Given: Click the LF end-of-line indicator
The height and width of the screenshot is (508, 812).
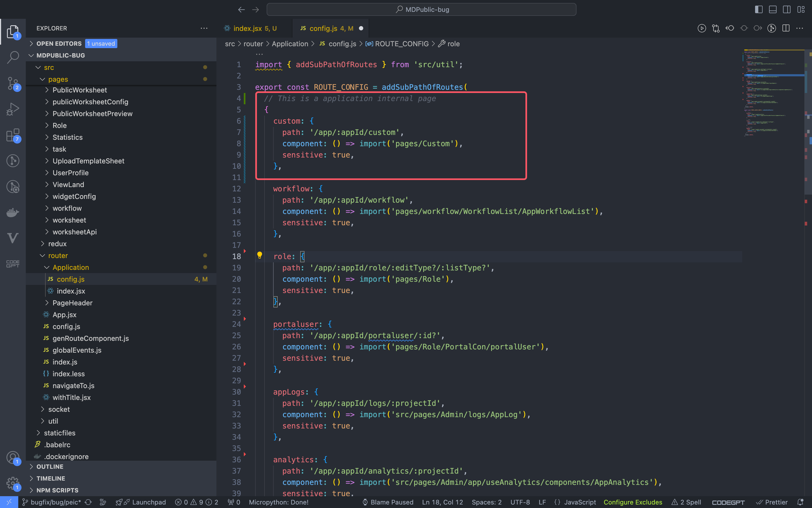Looking at the screenshot, I should pyautogui.click(x=542, y=502).
